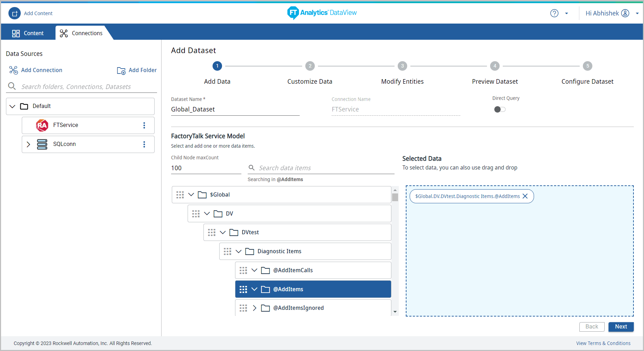Viewport: 644px width, 351px height.
Task: Go to step 3 Modify Entities
Action: pos(402,66)
